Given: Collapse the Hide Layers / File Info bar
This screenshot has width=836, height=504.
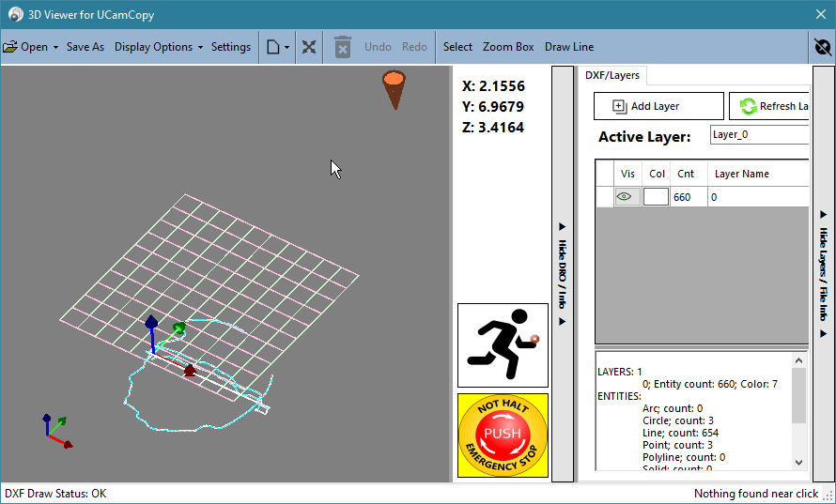Looking at the screenshot, I should click(823, 274).
